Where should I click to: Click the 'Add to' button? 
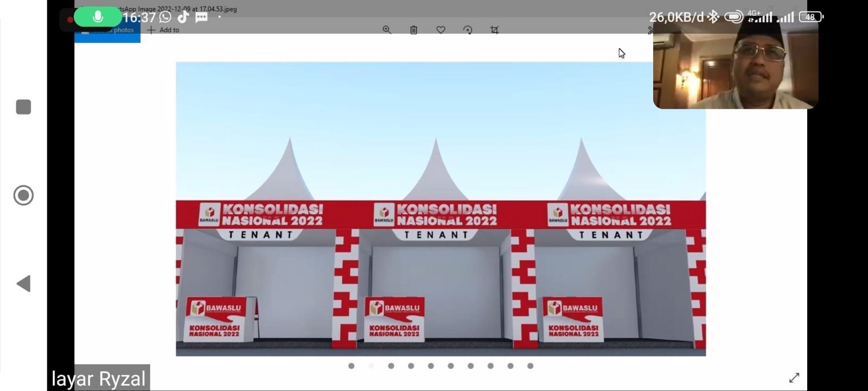click(163, 30)
